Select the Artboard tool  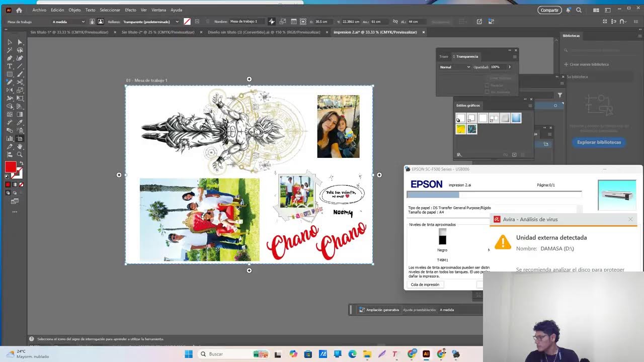coord(20,138)
